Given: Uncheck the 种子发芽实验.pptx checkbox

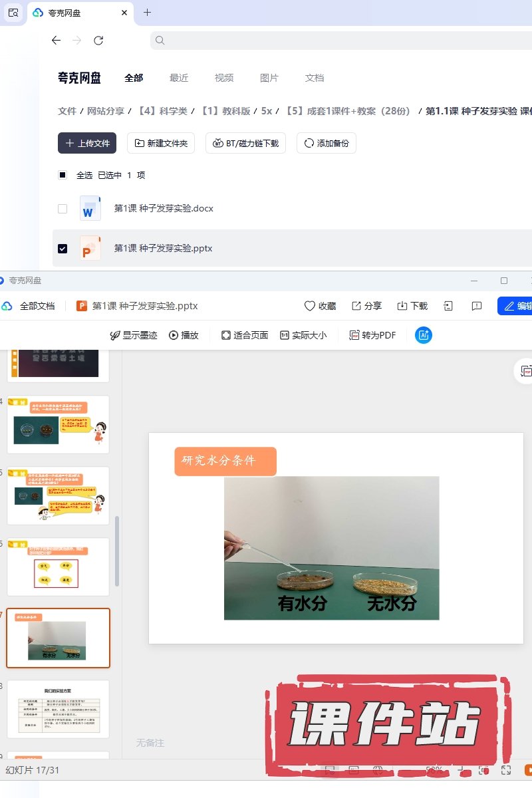Looking at the screenshot, I should tap(63, 249).
